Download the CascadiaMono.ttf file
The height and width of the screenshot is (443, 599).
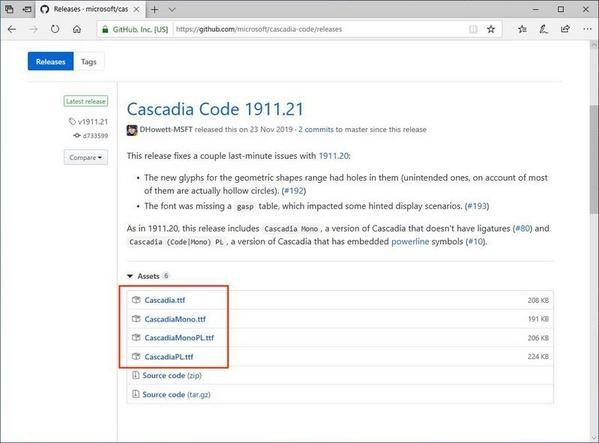175,319
